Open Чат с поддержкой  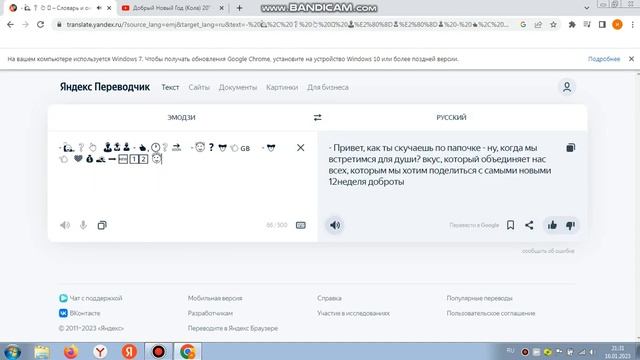click(91, 298)
